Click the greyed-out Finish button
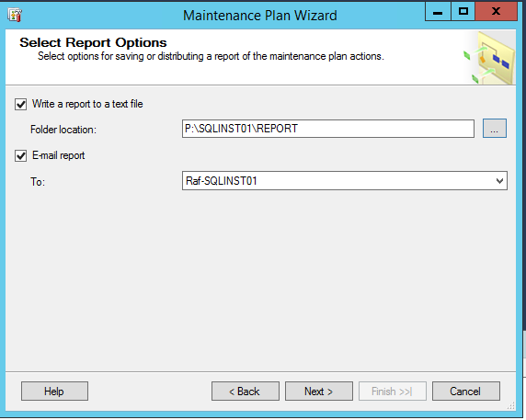Screen dimensions: 526x420 tap(392, 392)
